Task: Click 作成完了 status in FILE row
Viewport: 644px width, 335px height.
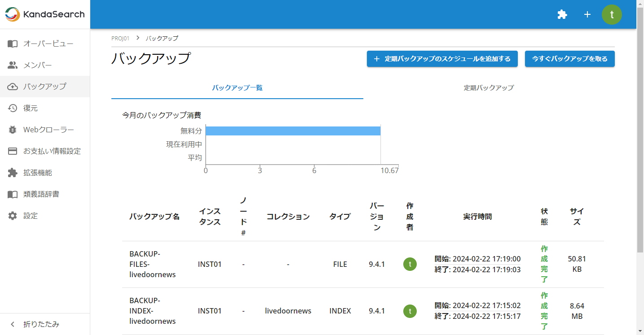Action: (544, 264)
